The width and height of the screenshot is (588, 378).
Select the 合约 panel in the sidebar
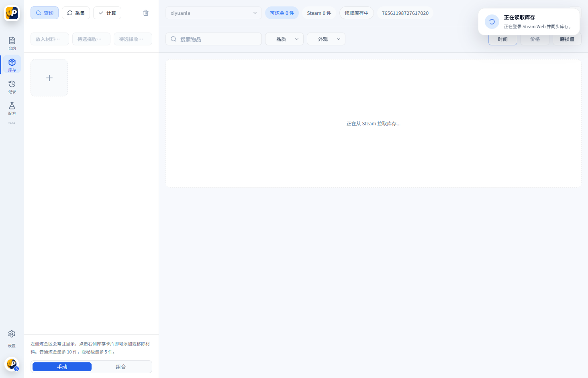pyautogui.click(x=12, y=43)
